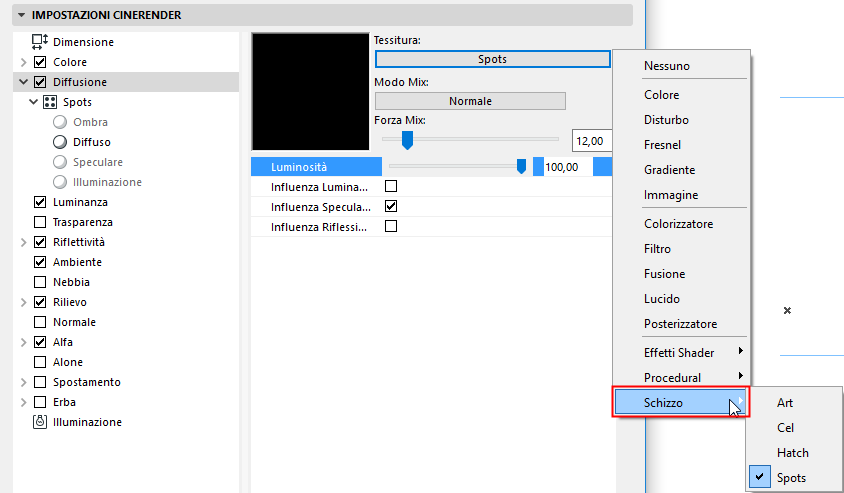This screenshot has width=844, height=493.
Task: Disable the Luminanza channel checkbox
Action: pyautogui.click(x=40, y=202)
